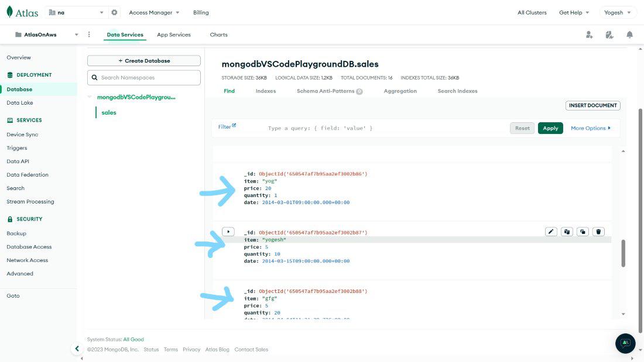Open the support chat bubble
644x362 pixels.
(625, 343)
